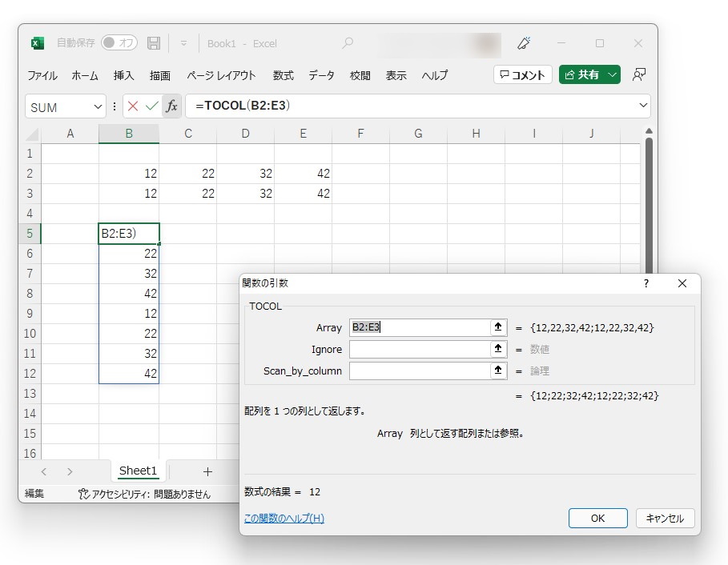Toggle the AutoSave switch
The width and height of the screenshot is (728, 565).
119,42
